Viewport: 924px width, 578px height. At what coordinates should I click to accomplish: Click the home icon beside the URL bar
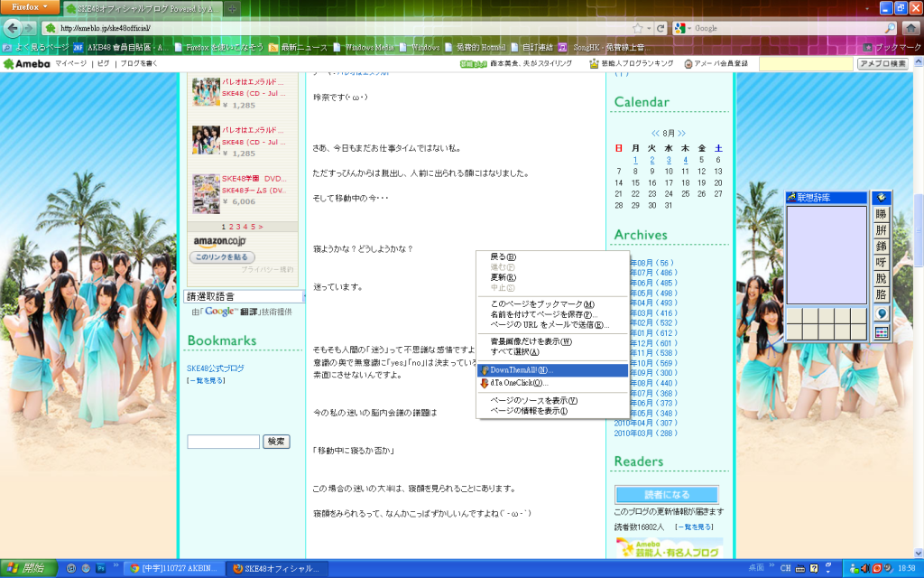pyautogui.click(x=910, y=28)
